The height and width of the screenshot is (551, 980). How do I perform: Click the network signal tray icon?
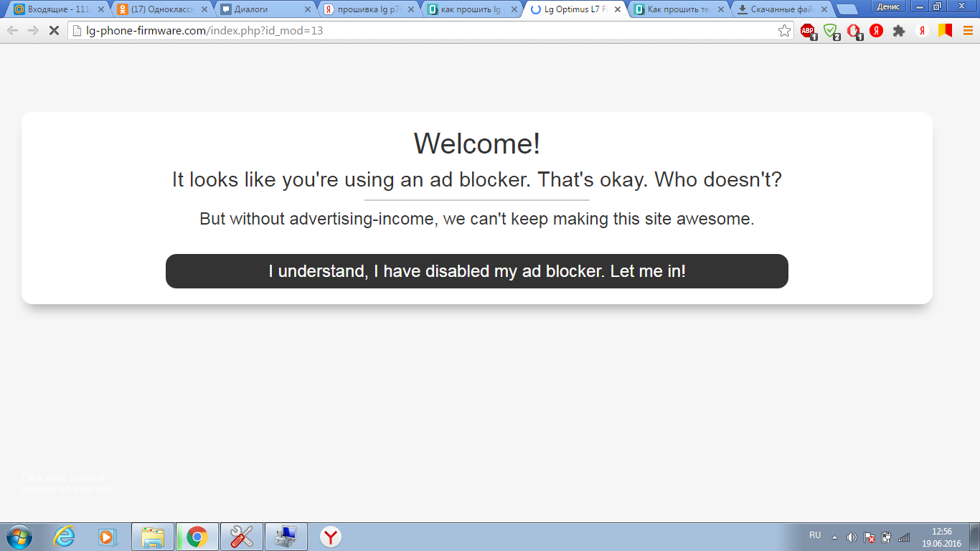pyautogui.click(x=904, y=537)
